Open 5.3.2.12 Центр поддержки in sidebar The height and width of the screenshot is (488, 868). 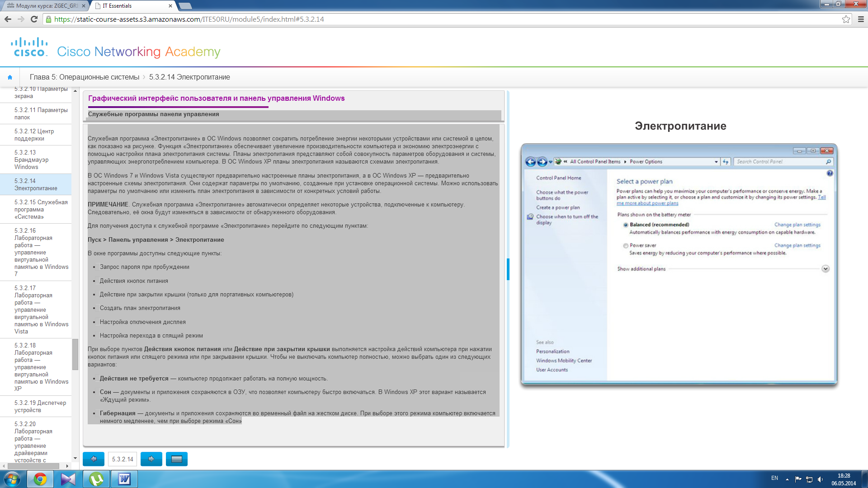(x=36, y=135)
